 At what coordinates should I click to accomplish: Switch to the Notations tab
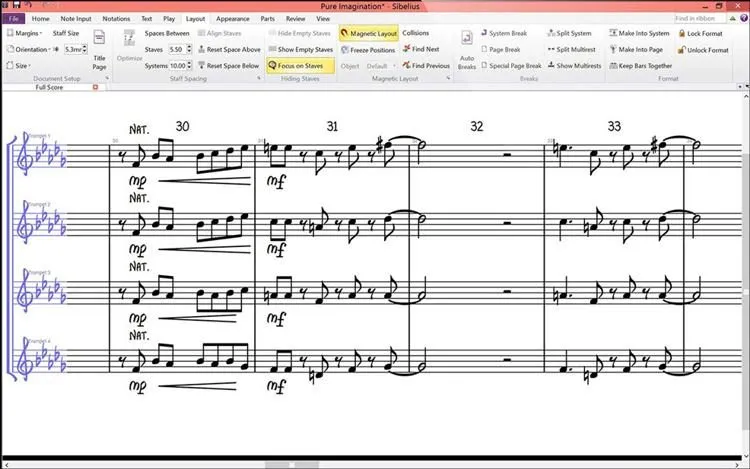pos(116,19)
